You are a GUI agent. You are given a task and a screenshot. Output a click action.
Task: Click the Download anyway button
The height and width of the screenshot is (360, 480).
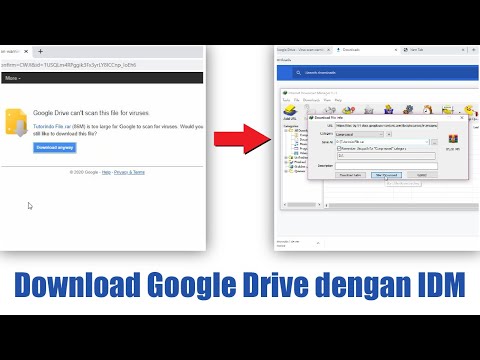[x=55, y=147]
